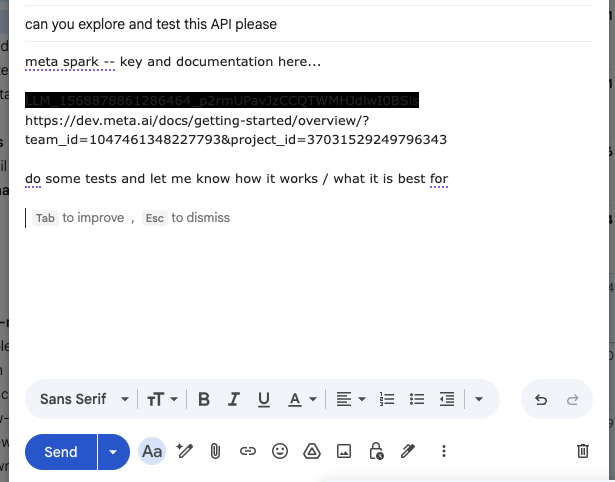Undo the last edit
Image resolution: width=615 pixels, height=482 pixels.
click(x=541, y=399)
